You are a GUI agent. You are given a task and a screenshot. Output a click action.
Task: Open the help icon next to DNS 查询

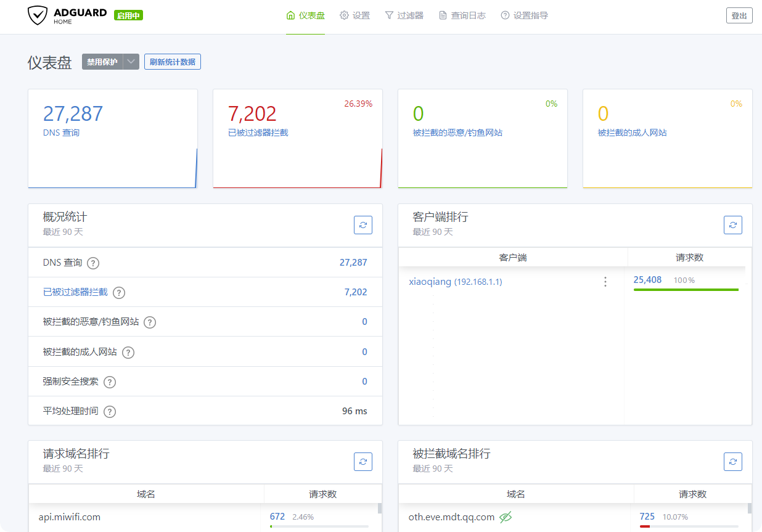[x=92, y=263]
